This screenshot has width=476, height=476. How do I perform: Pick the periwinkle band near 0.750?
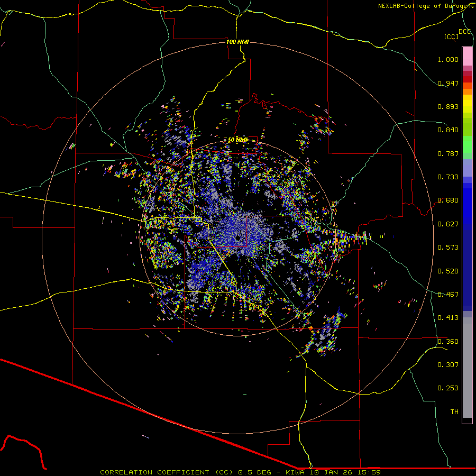[467, 168]
